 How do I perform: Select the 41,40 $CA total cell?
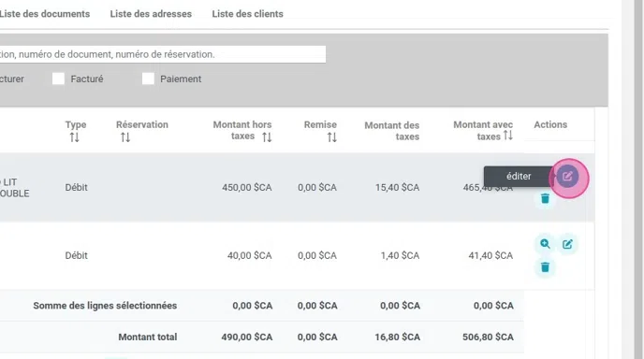tap(490, 255)
